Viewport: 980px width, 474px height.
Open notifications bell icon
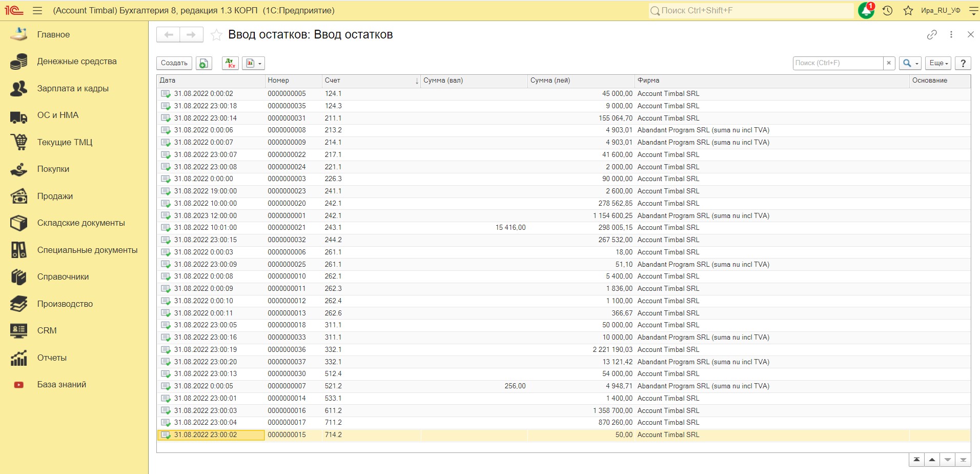[x=866, y=10]
